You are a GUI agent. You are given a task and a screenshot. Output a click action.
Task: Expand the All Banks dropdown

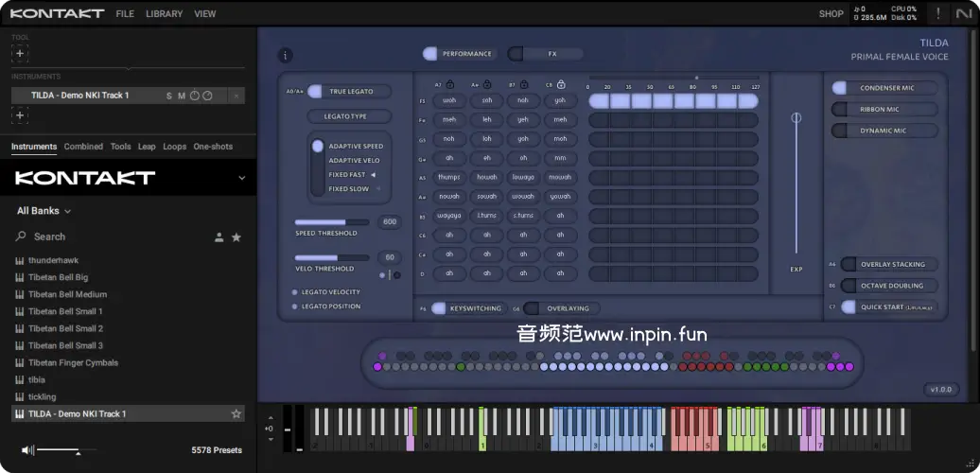pos(44,211)
